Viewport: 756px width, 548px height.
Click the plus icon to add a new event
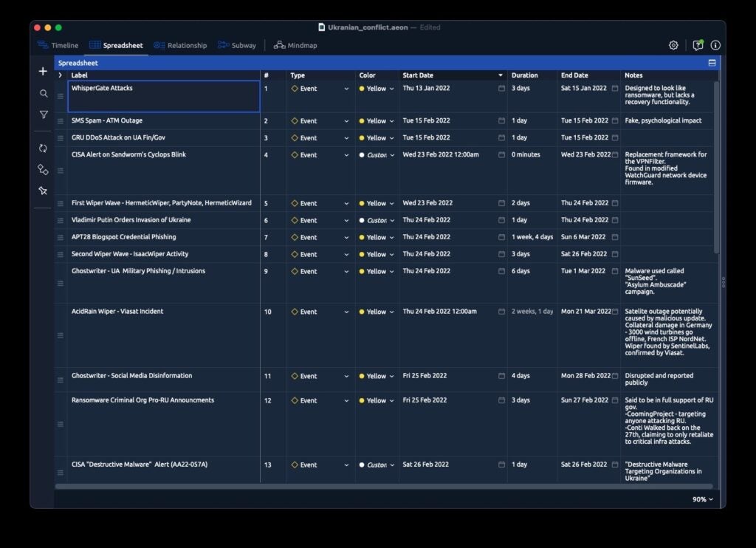coord(42,71)
